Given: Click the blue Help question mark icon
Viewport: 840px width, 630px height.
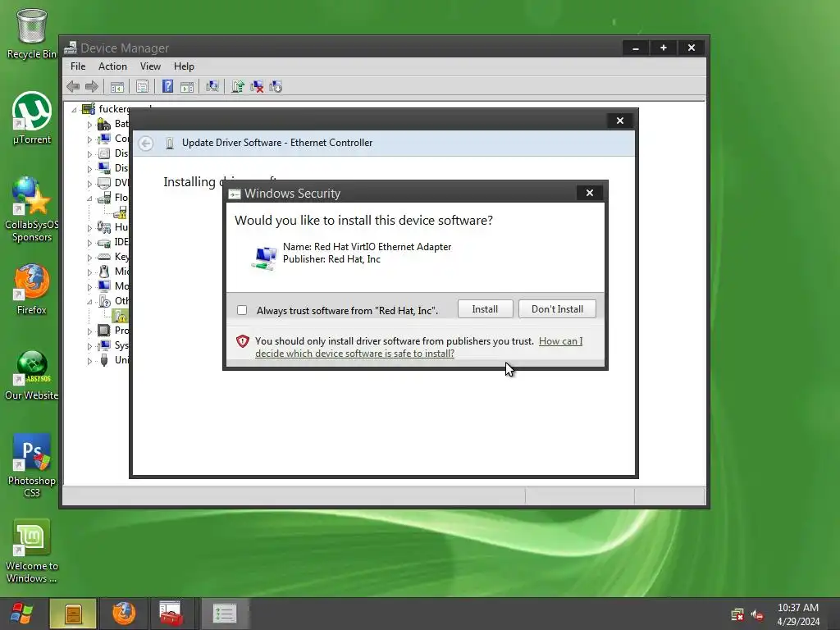Looking at the screenshot, I should point(167,86).
